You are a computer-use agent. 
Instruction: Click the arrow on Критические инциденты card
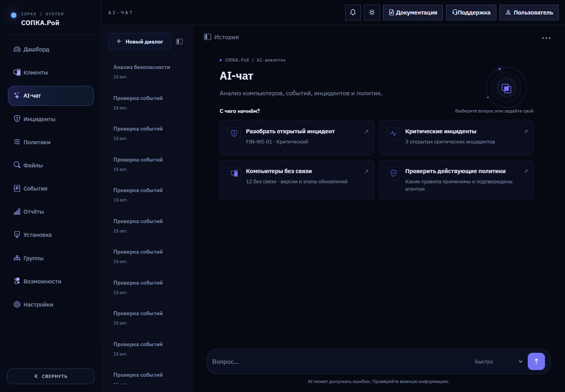[526, 131]
